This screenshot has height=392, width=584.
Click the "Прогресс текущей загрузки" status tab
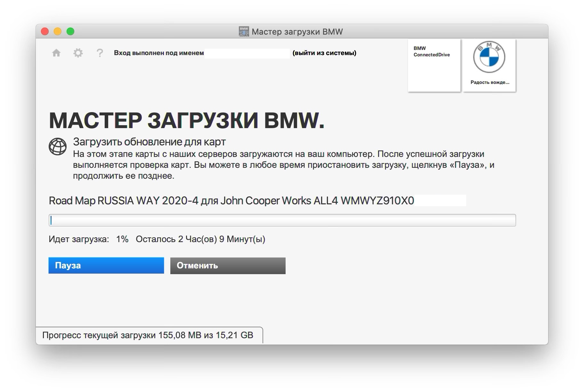[x=149, y=335]
